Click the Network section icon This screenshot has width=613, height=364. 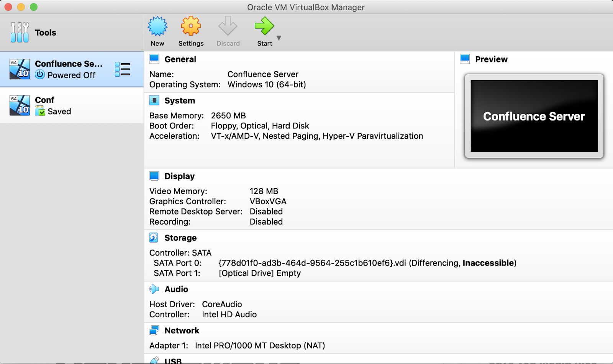click(154, 330)
